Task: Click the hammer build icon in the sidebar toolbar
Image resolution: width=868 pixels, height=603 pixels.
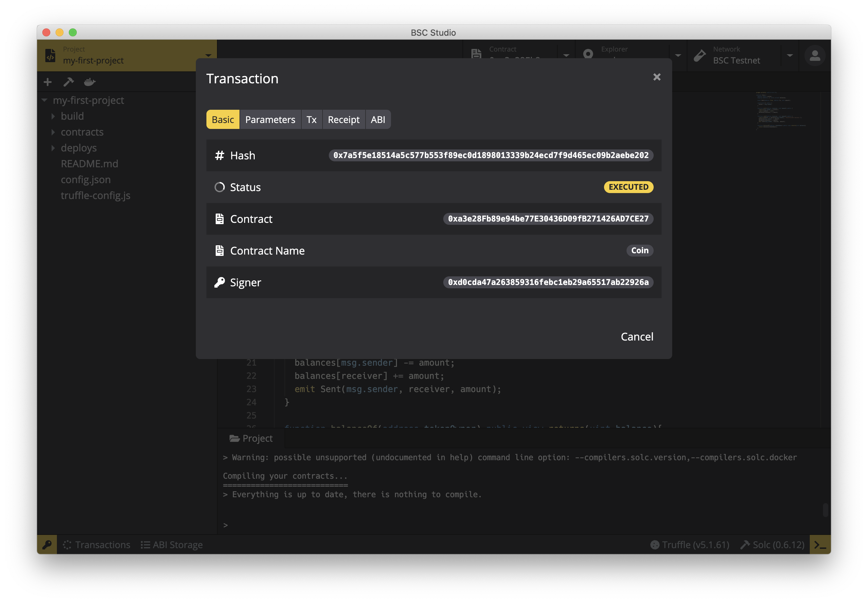Action: [68, 82]
